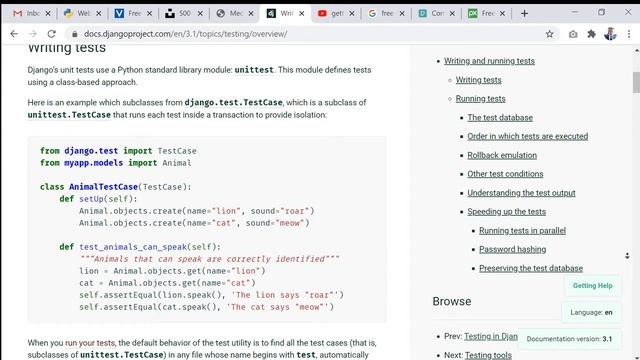Follow the Next: Testing tools link
Screen dimensions: 640x360
click(488, 355)
